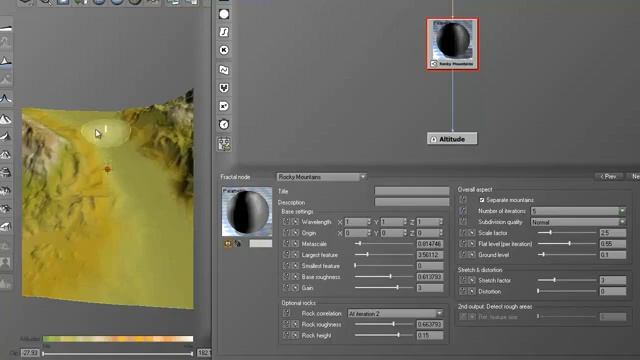Select the flat plain terrain preset icon
The width and height of the screenshot is (640, 360).
click(x=6, y=27)
